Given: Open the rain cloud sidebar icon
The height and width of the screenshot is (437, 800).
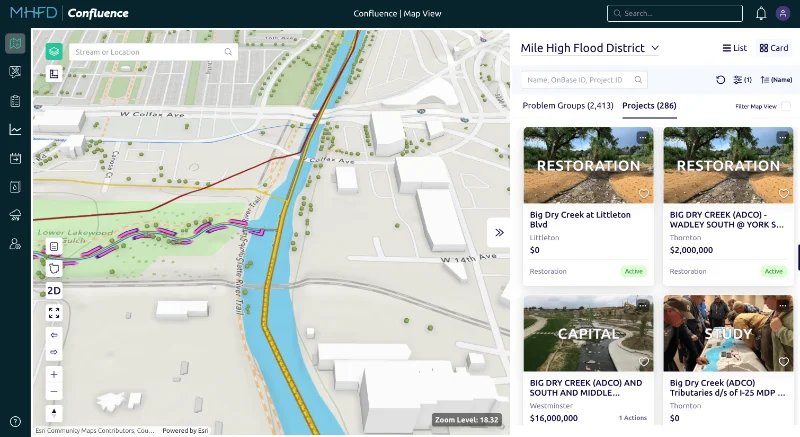Looking at the screenshot, I should [15, 215].
